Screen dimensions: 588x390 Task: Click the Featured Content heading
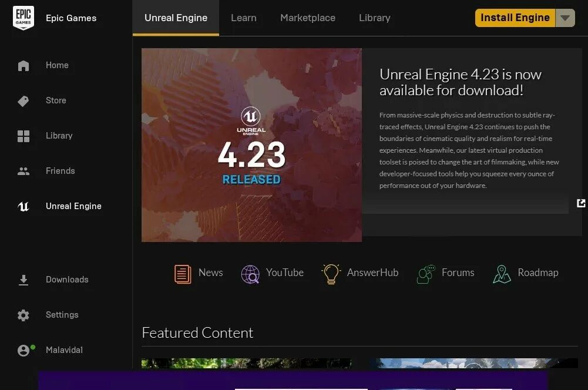click(x=197, y=333)
